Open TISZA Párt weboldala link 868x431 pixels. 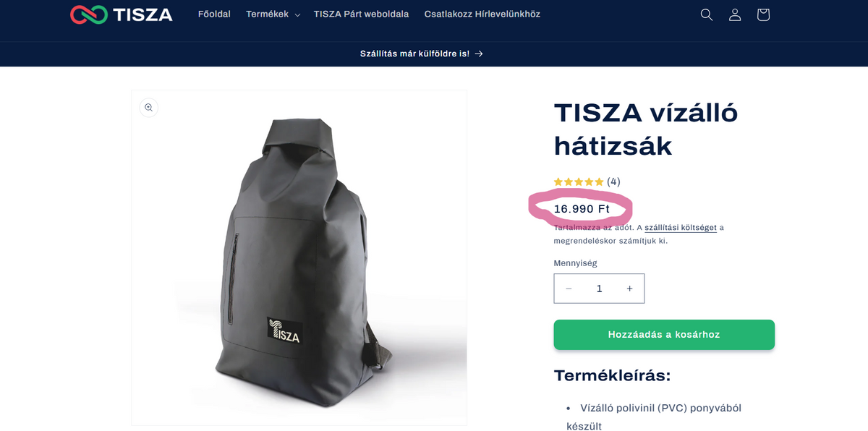[x=361, y=14]
